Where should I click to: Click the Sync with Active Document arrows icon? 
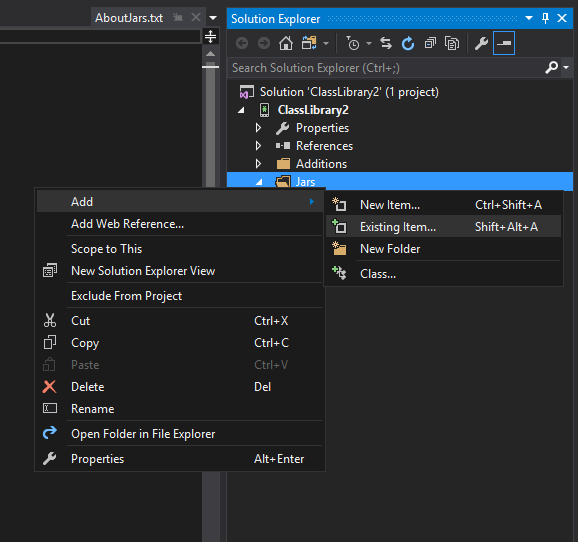point(386,44)
